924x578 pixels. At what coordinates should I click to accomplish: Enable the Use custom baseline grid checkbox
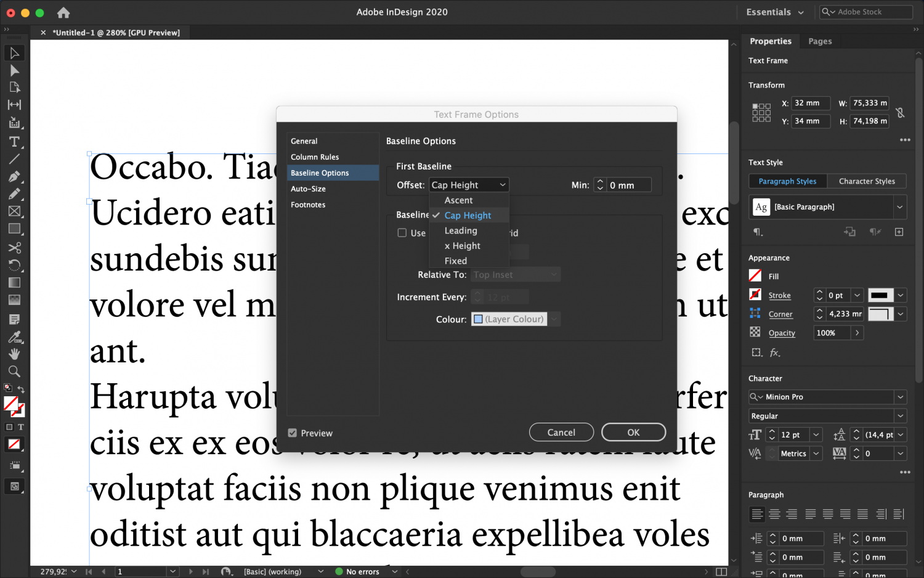[x=402, y=233]
